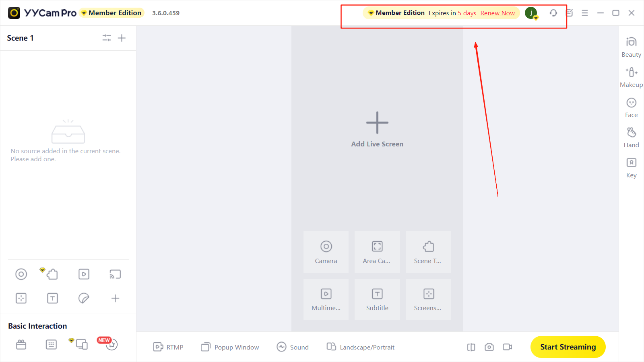
Task: Add text subtitle source in left panel
Action: tap(52, 298)
